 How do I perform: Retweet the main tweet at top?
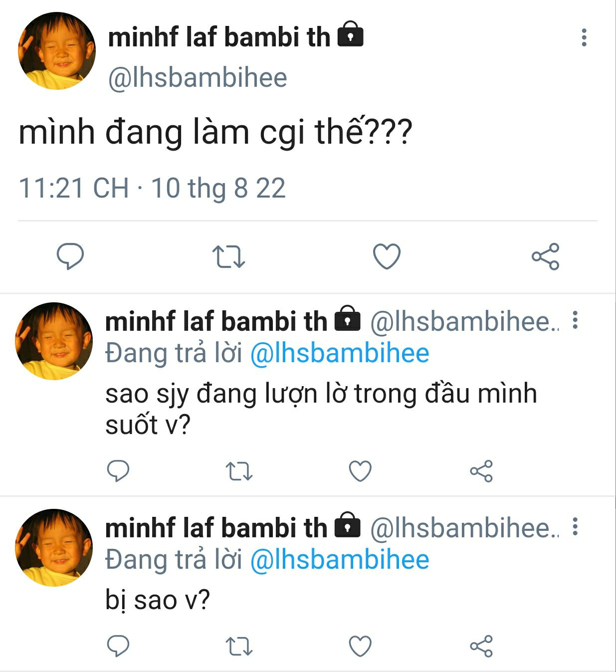point(228,256)
